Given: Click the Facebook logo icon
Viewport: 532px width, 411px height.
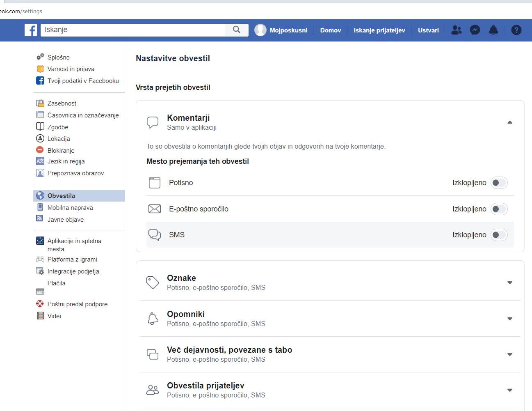Looking at the screenshot, I should [x=31, y=30].
